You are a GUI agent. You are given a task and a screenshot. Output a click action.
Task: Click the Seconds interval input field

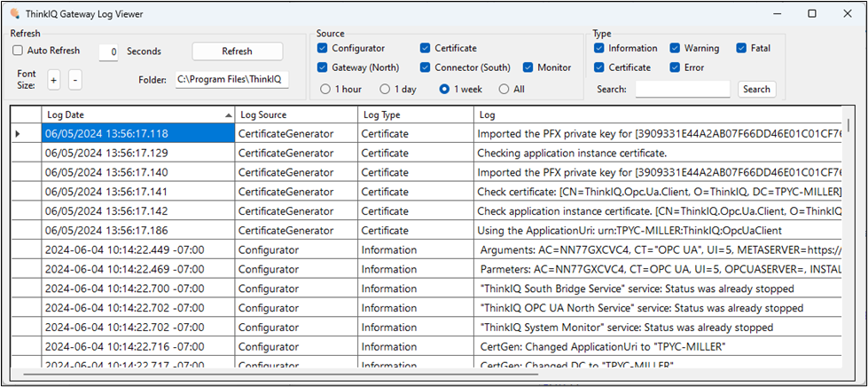click(108, 51)
